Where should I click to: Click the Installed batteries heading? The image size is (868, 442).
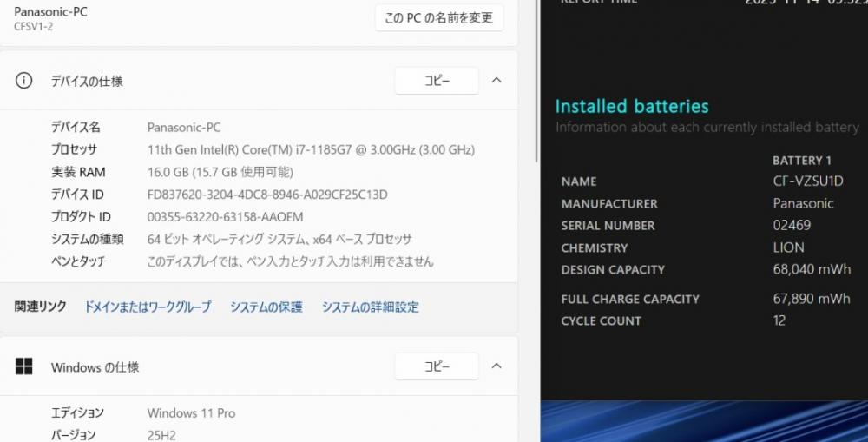tap(632, 106)
